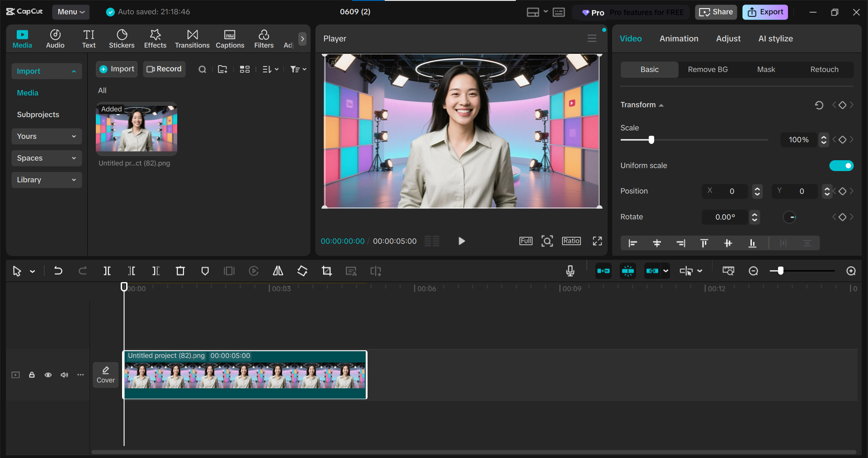Hide the track using eye icon
868x458 pixels.
point(48,375)
